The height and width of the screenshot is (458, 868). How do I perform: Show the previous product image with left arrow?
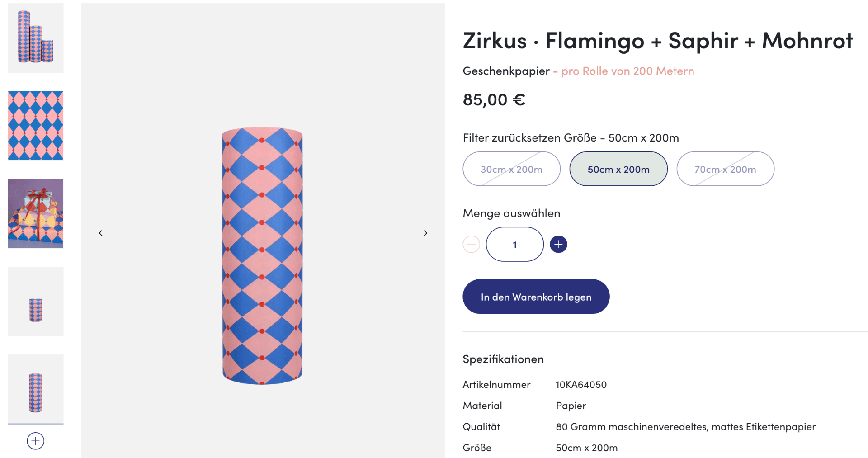[x=100, y=233]
